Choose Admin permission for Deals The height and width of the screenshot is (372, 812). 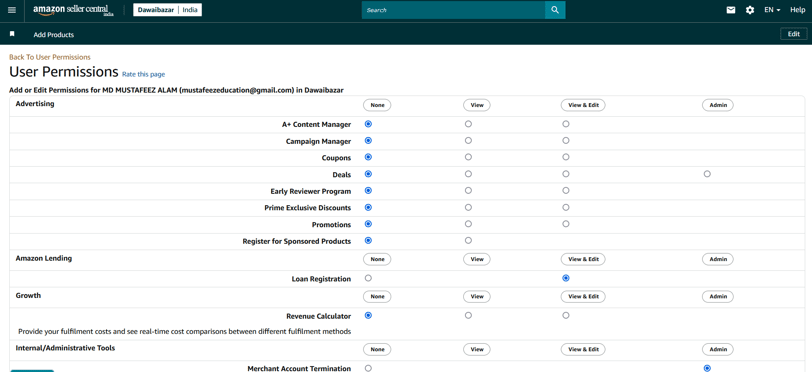tap(707, 174)
